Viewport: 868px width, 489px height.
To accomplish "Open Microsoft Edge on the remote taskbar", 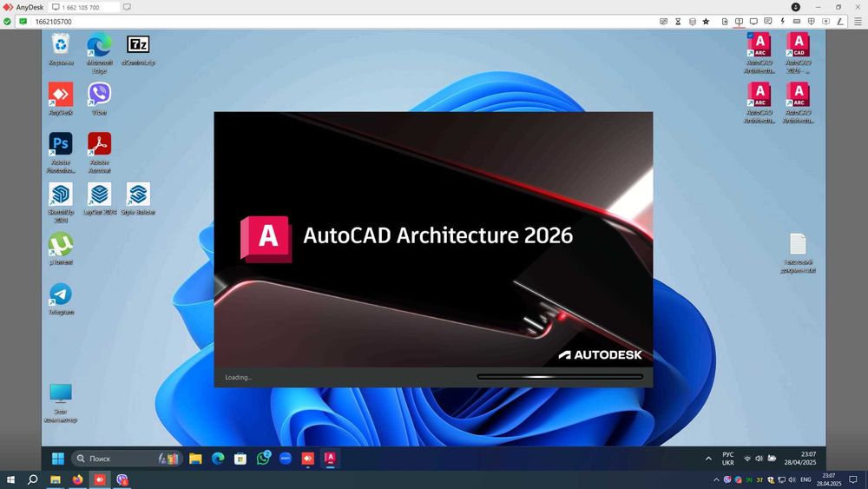I will pyautogui.click(x=218, y=459).
